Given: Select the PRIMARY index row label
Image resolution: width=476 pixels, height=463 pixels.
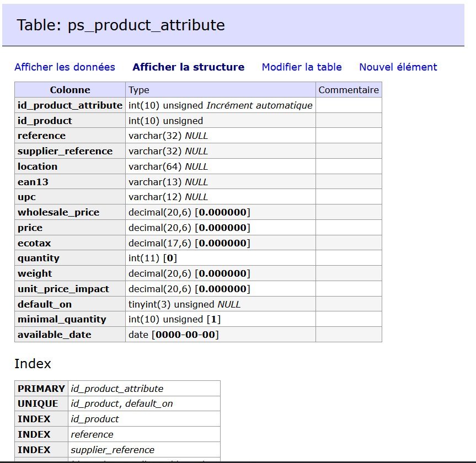Looking at the screenshot, I should point(41,389).
